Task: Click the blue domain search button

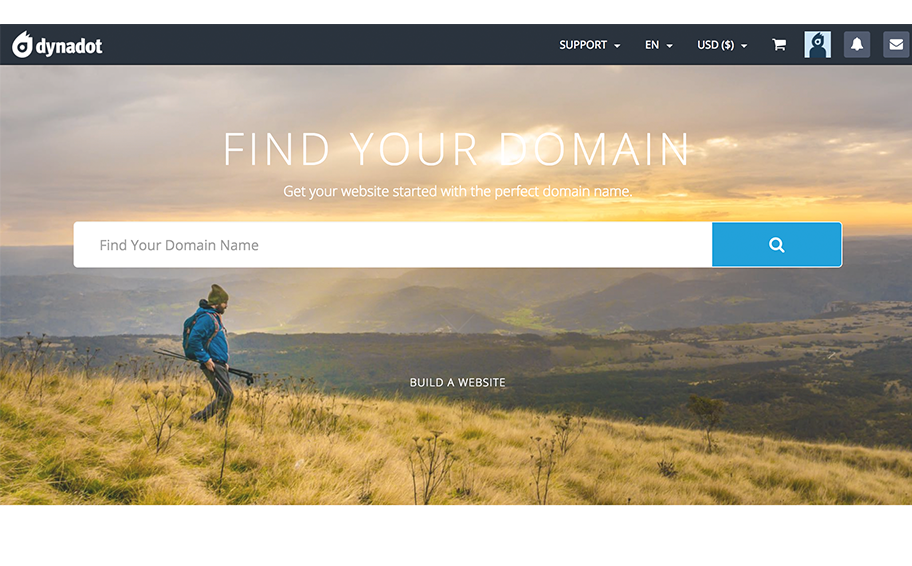Action: [x=776, y=245]
